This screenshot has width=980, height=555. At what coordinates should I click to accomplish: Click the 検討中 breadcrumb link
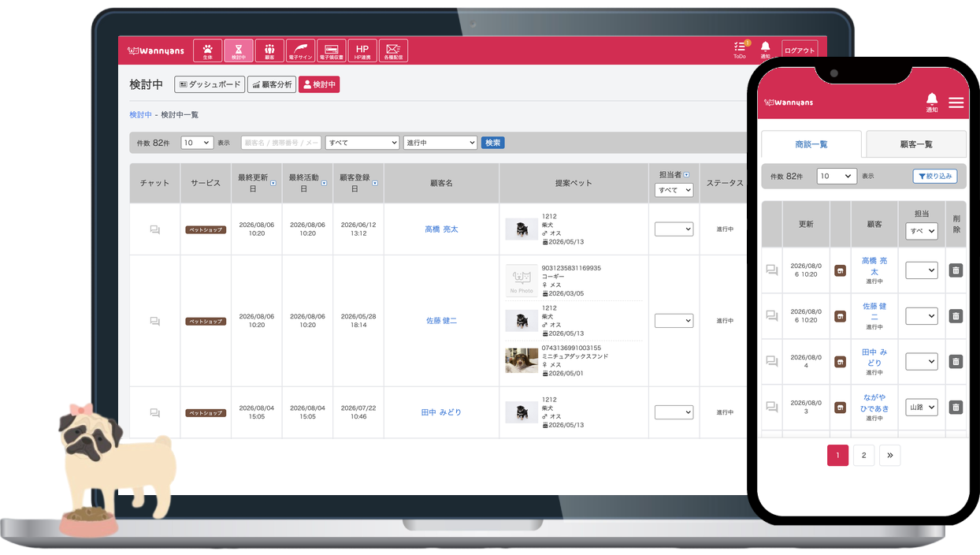140,115
